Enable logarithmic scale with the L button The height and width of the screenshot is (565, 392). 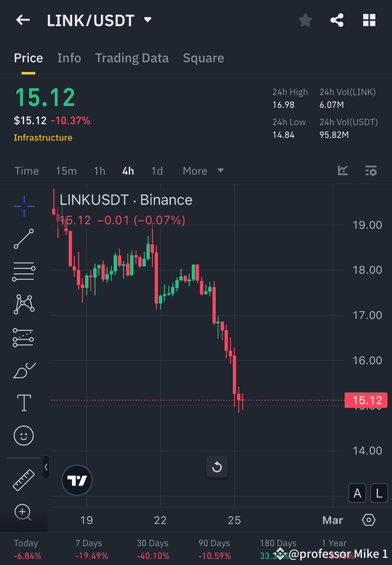pyautogui.click(x=379, y=493)
